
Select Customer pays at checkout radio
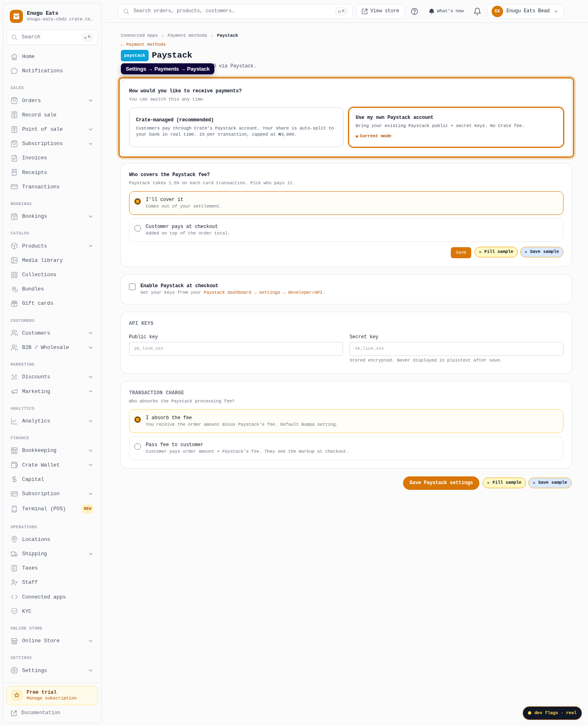click(x=138, y=228)
